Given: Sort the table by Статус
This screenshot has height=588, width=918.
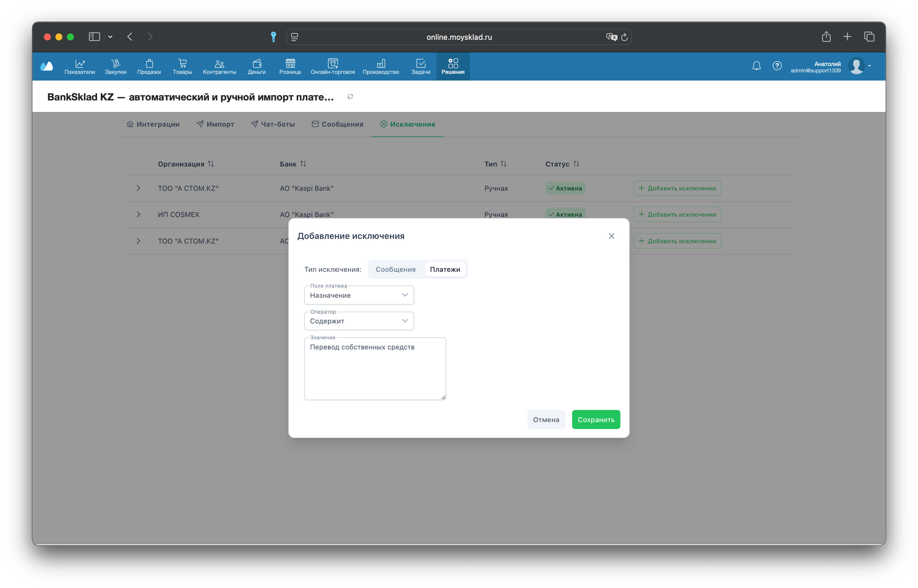Looking at the screenshot, I should pos(562,164).
